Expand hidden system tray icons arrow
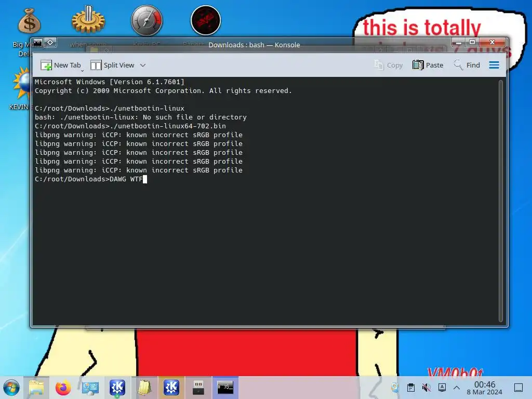Viewport: 532px width, 399px height. pos(457,388)
